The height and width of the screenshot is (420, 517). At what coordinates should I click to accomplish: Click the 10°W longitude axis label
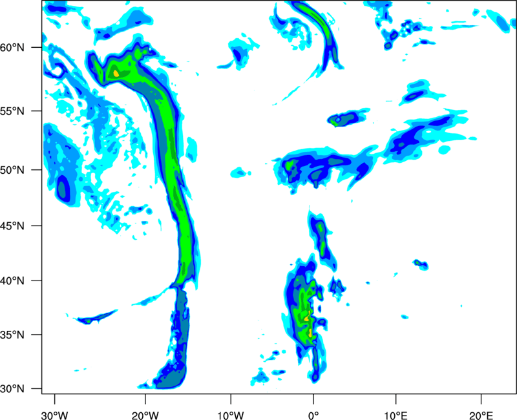[x=231, y=415]
